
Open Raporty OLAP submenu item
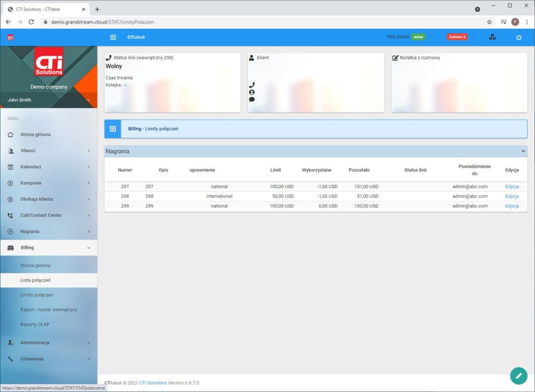click(36, 324)
